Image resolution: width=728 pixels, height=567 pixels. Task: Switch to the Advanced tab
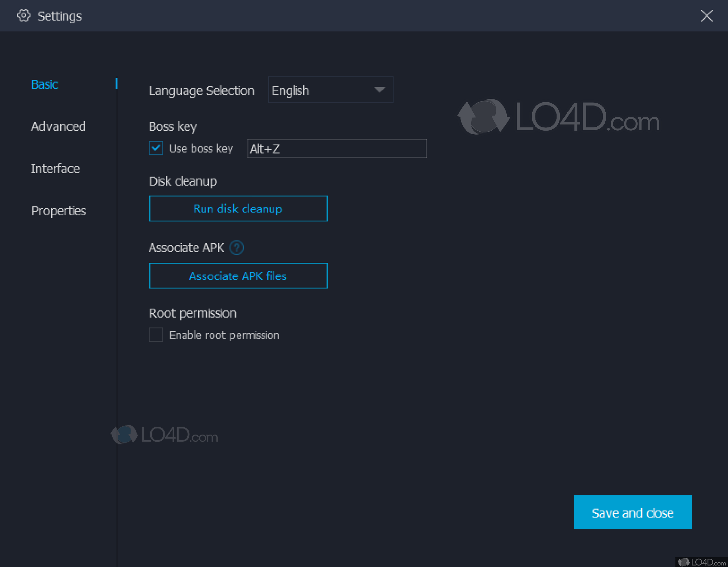pyautogui.click(x=58, y=127)
